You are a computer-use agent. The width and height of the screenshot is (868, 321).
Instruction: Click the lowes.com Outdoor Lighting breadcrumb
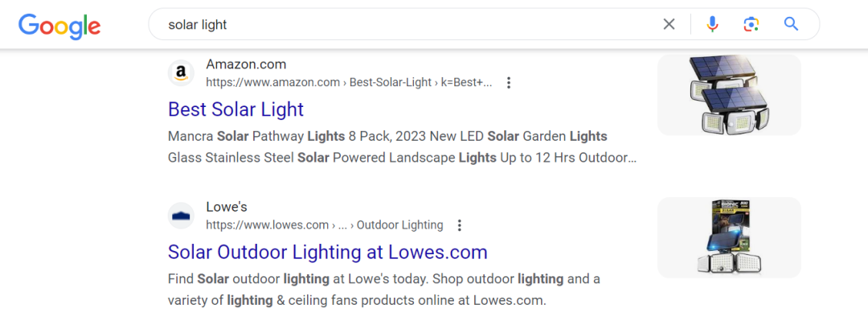(x=325, y=225)
